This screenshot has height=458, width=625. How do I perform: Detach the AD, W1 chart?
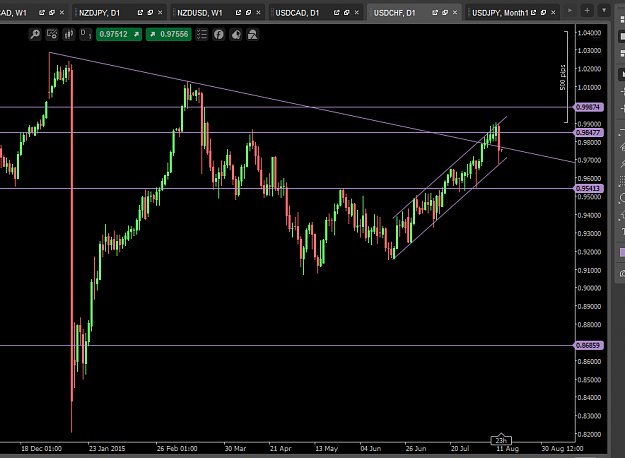42,13
